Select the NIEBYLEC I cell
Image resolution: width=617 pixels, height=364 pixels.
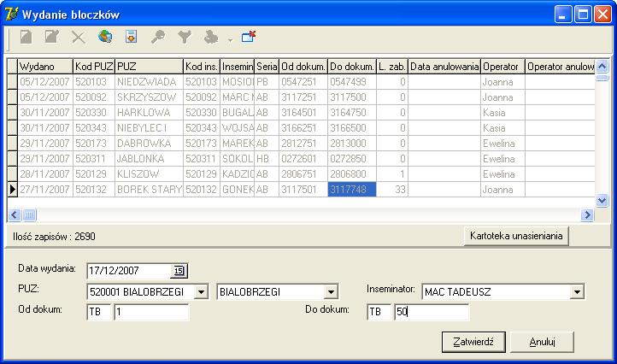point(150,128)
